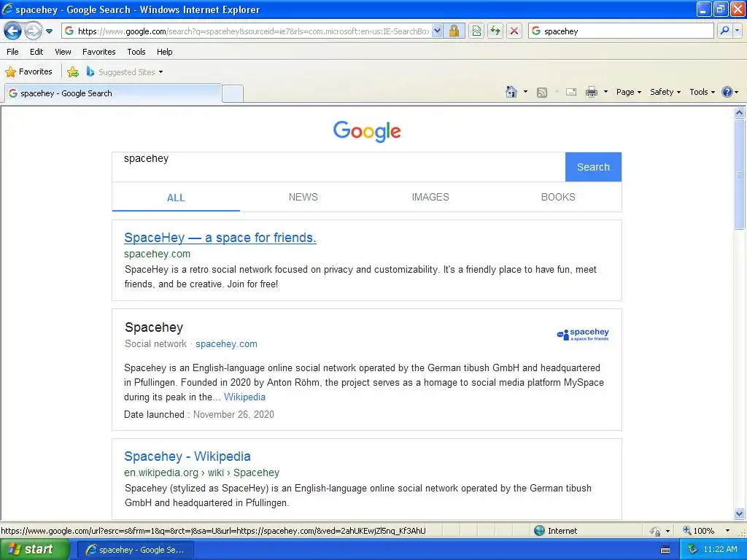747x560 pixels.
Task: Open the Help menu
Action: tap(164, 52)
